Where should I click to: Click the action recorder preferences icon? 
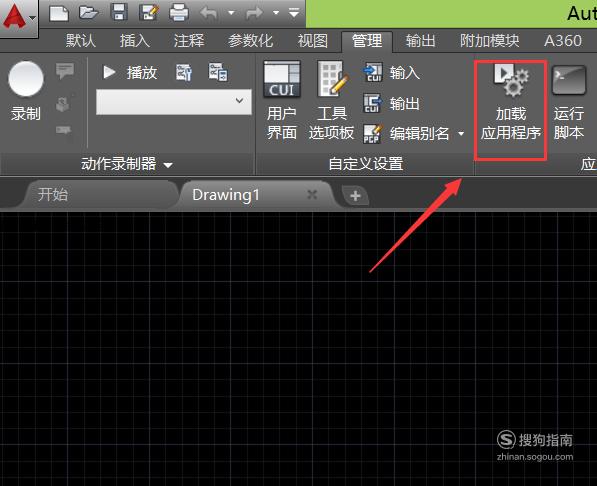(x=184, y=72)
